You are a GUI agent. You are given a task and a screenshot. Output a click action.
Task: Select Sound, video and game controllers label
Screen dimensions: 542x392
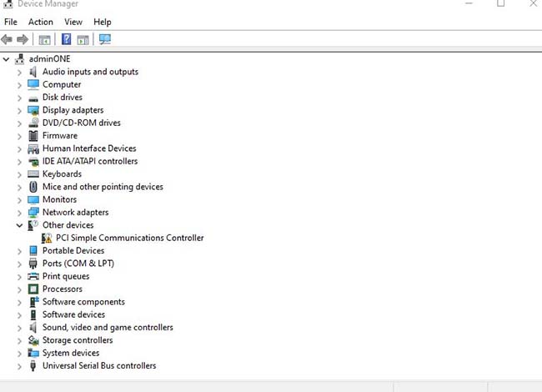click(108, 327)
